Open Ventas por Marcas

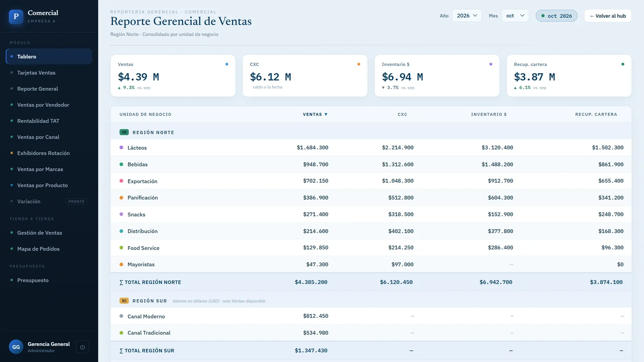(49, 169)
